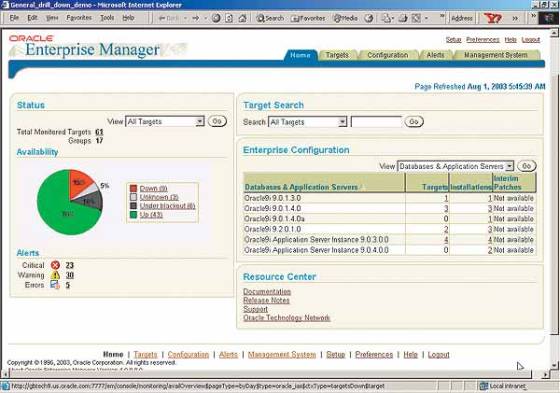Image resolution: width=560 pixels, height=393 pixels.
Task: Switch to the Alerts tab
Action: (x=435, y=55)
